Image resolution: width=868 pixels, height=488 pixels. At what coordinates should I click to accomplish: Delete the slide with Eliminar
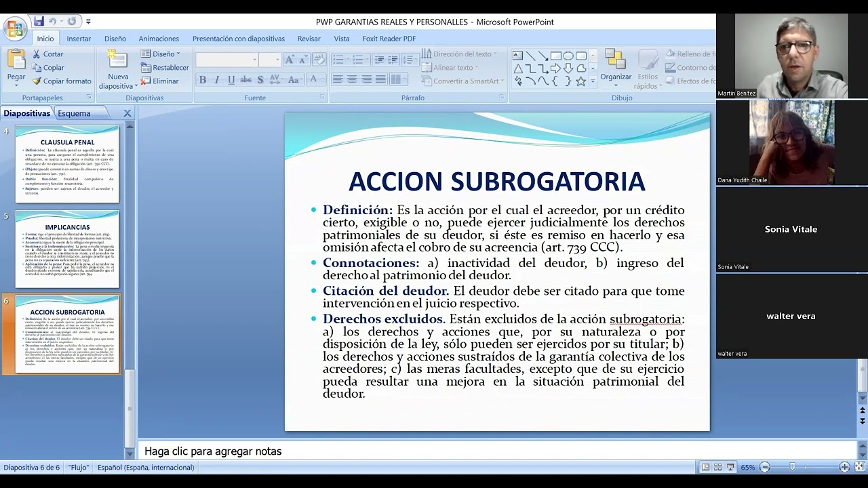point(160,81)
